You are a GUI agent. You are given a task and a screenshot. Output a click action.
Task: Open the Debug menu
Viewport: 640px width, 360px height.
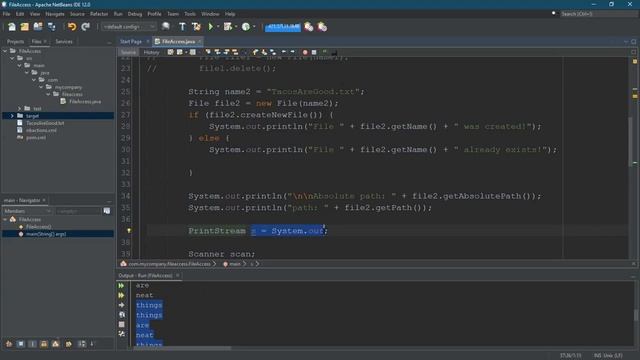pyautogui.click(x=135, y=14)
